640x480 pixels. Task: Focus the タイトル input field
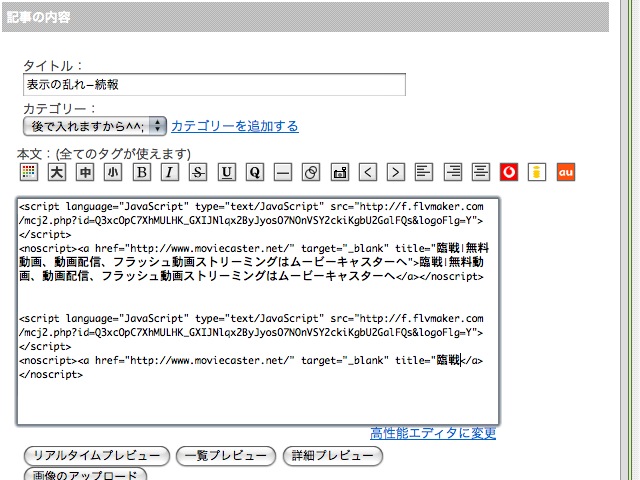(214, 84)
